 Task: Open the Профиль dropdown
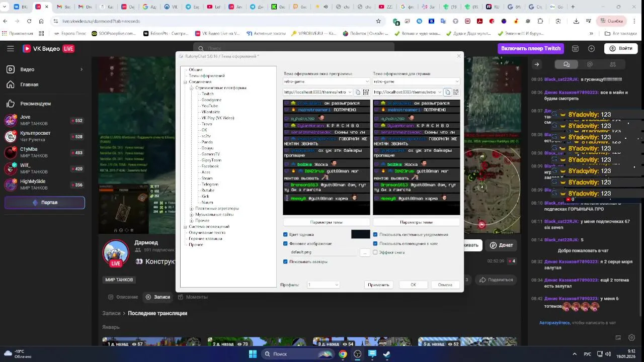[x=323, y=285]
